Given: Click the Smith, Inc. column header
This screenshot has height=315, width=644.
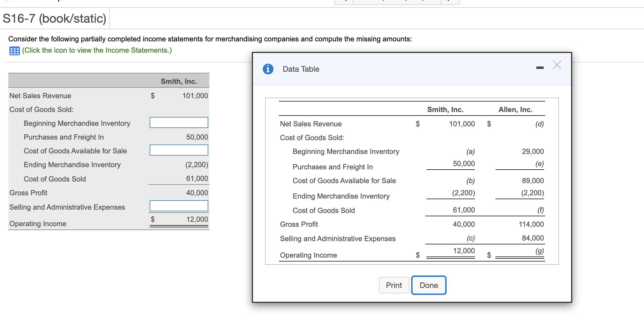Looking at the screenshot, I should [x=445, y=109].
